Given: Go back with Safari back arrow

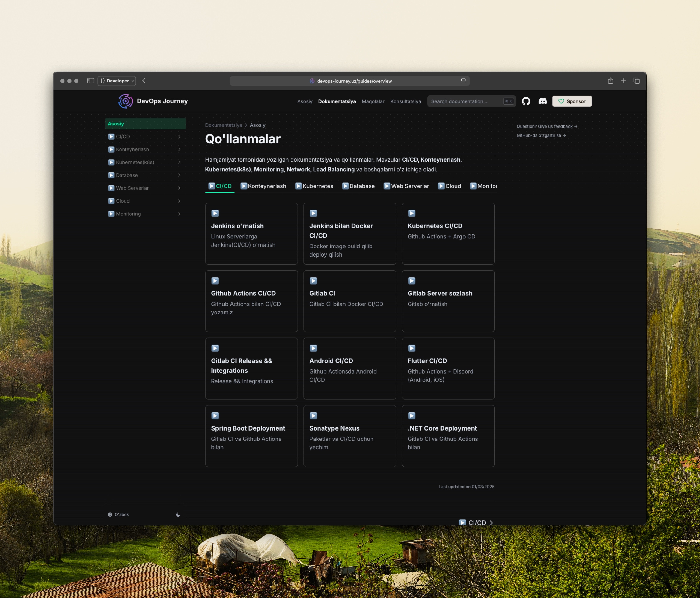Looking at the screenshot, I should pyautogui.click(x=144, y=81).
